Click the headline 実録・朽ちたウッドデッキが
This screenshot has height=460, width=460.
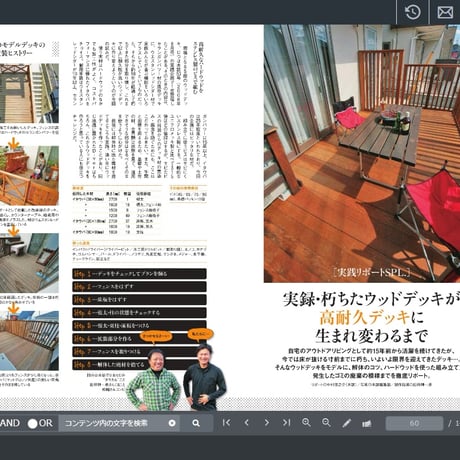click(x=371, y=299)
